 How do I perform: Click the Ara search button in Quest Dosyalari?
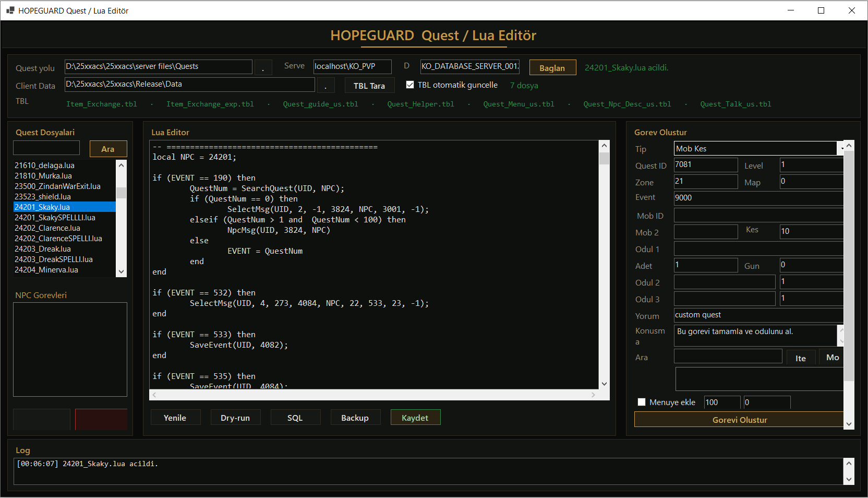point(108,149)
